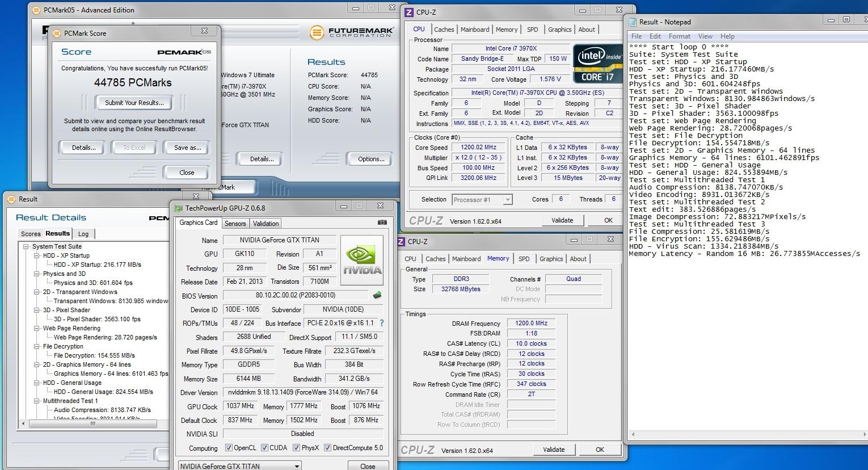Screen dimensions: 868x470
Task: Click Close button in GPU-Z
Action: [368, 466]
